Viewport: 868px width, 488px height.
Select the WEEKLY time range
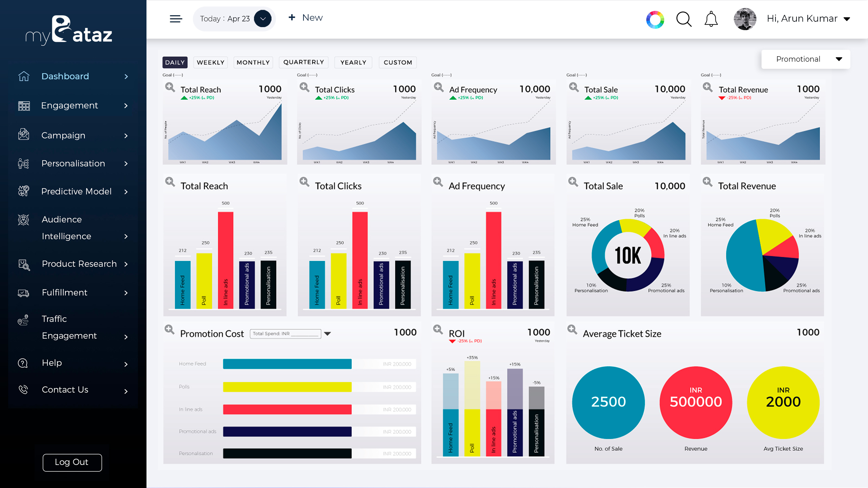[x=211, y=62]
